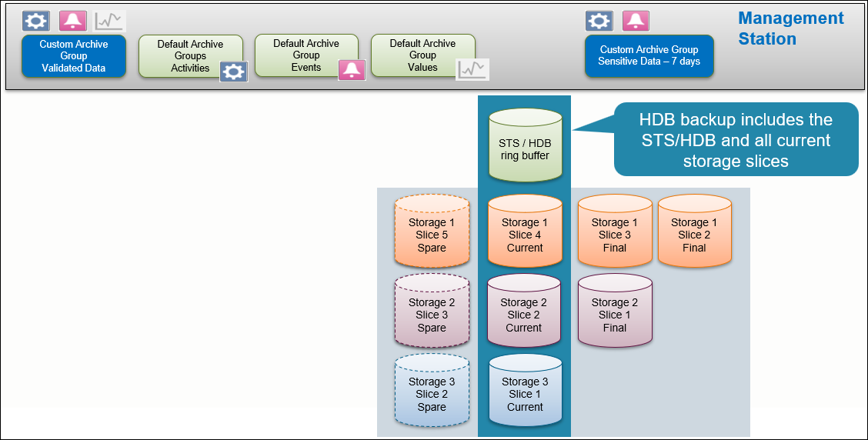Click Storage 2 Slice 1 Final cylinder
The image size is (868, 440).
(x=615, y=313)
